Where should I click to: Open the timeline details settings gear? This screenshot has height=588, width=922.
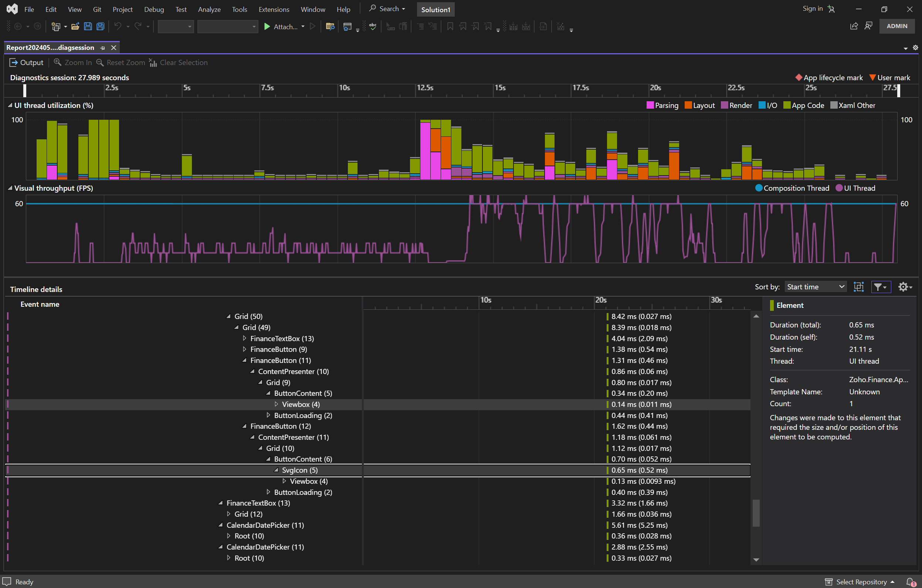[903, 287]
